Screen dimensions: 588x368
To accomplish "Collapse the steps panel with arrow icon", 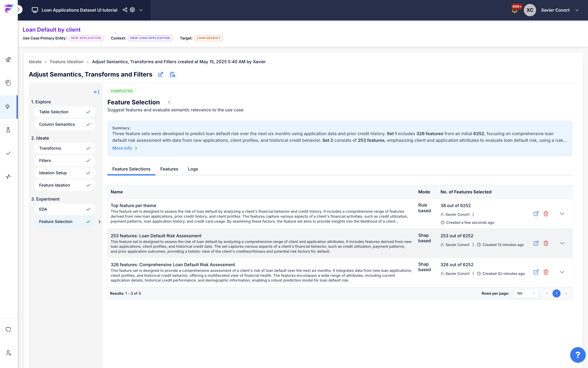I will (96, 92).
